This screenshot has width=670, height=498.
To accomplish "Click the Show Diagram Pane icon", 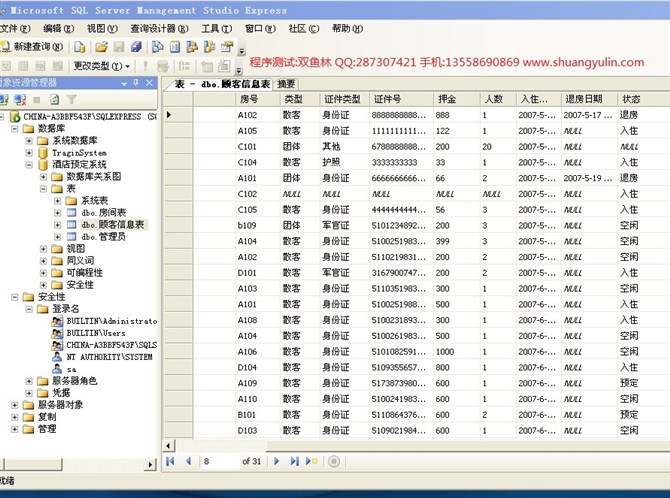I will click(x=6, y=66).
